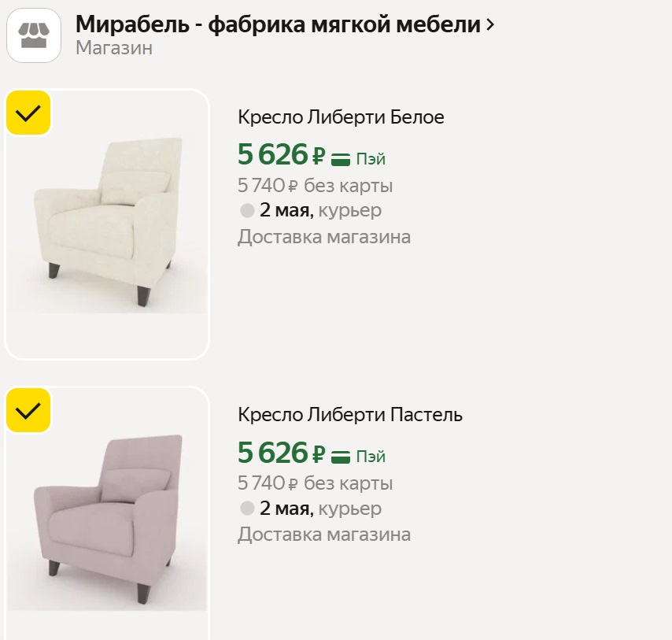The height and width of the screenshot is (640, 672).
Task: Click Доставка магазина under the white armchair
Action: pyautogui.click(x=324, y=237)
